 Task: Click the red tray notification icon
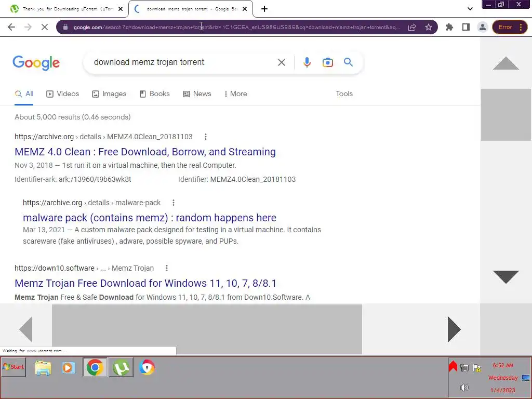tap(453, 366)
